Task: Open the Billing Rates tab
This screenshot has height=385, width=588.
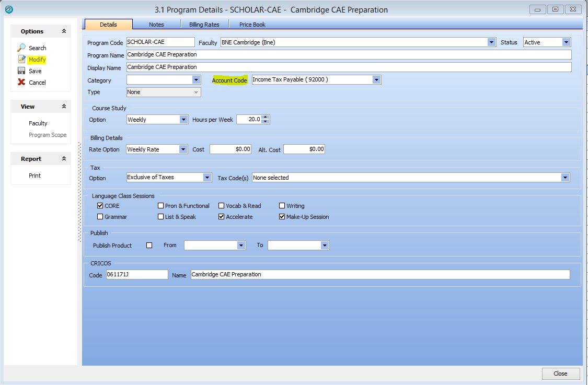Action: (204, 24)
